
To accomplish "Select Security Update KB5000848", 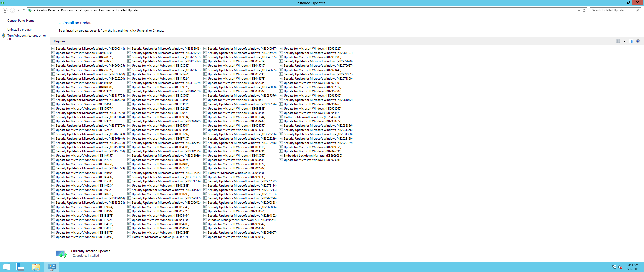I will 88,49.
